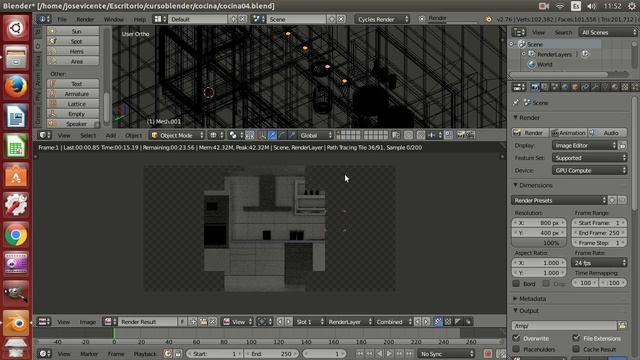Open the File menu
This screenshot has width=640, height=360.
pos(62,19)
